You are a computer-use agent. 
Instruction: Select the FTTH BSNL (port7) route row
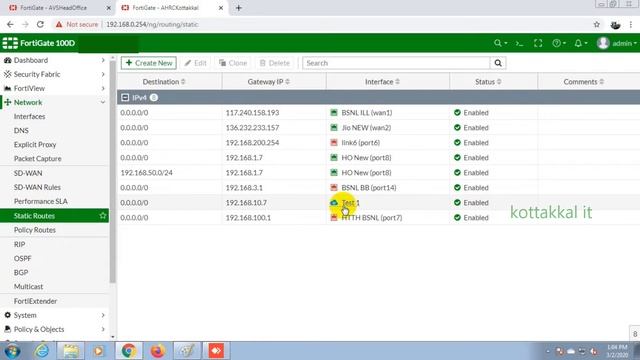[x=378, y=218]
